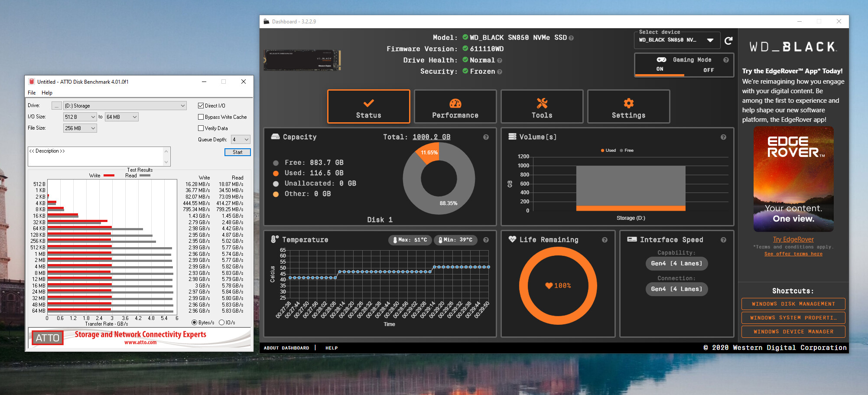This screenshot has height=395, width=868.
Task: Open the Drive selection dropdown in ATTO
Action: (125, 105)
